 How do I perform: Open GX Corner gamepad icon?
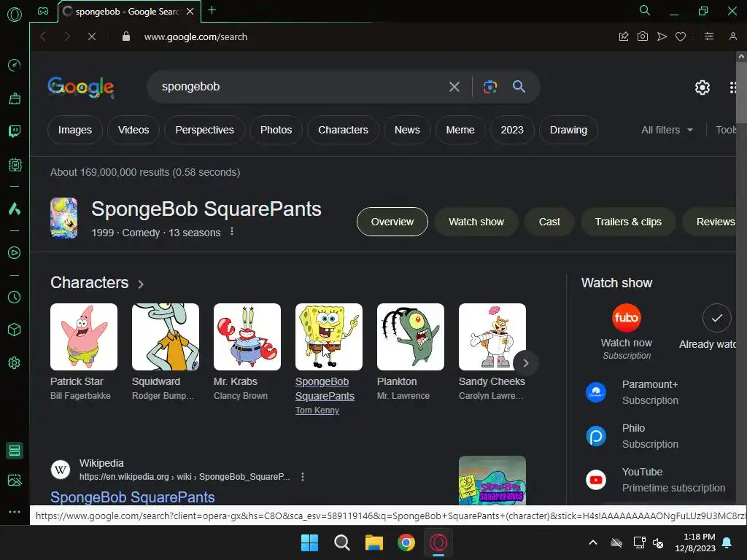[x=43, y=11]
